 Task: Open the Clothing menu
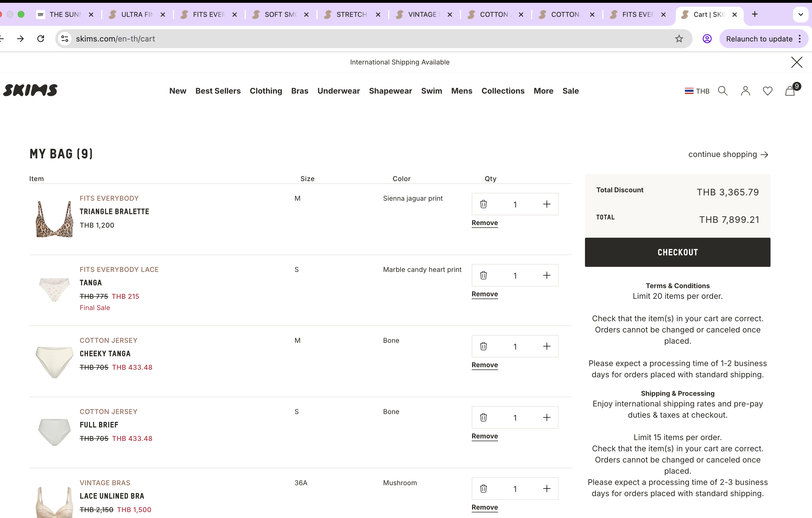pyautogui.click(x=266, y=91)
